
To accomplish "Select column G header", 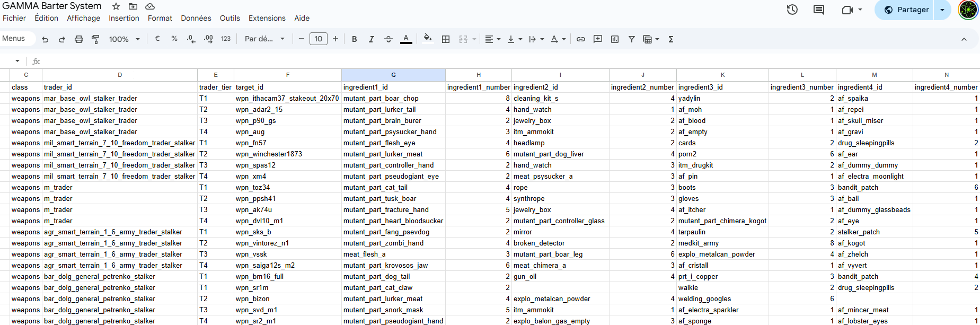I will 393,75.
